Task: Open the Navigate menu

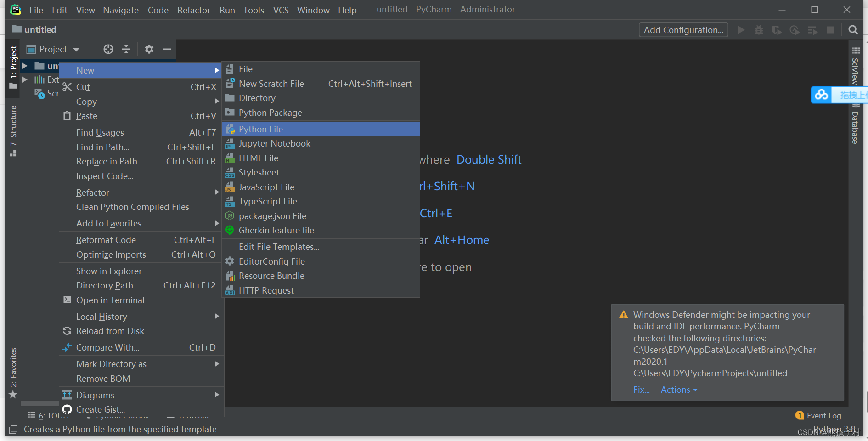Action: (x=121, y=10)
